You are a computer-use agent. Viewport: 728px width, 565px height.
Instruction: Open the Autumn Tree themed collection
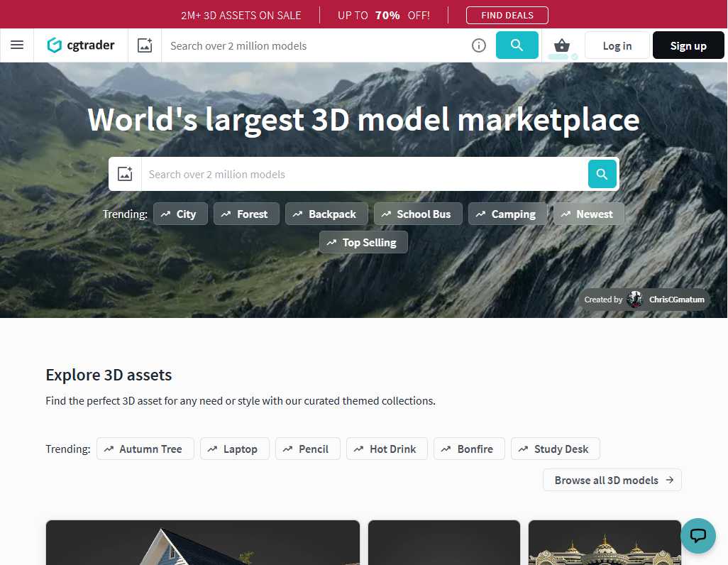[145, 449]
